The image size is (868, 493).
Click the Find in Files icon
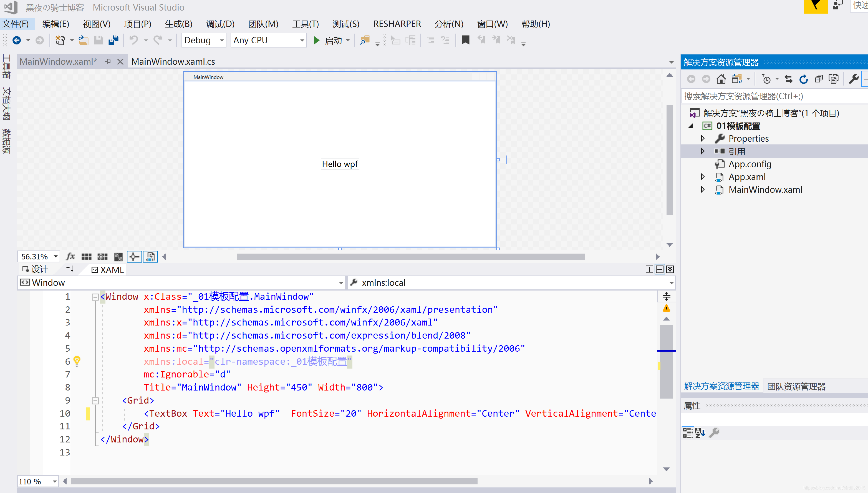click(x=365, y=40)
